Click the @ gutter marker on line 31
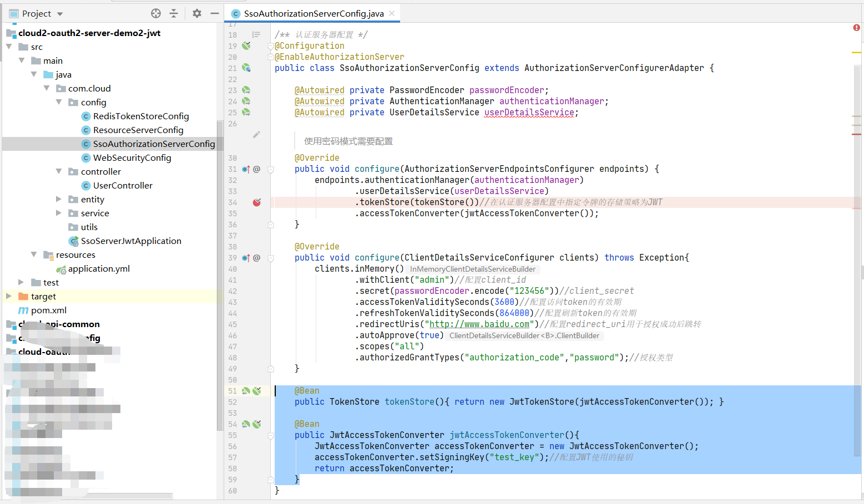Image resolution: width=864 pixels, height=504 pixels. point(256,169)
